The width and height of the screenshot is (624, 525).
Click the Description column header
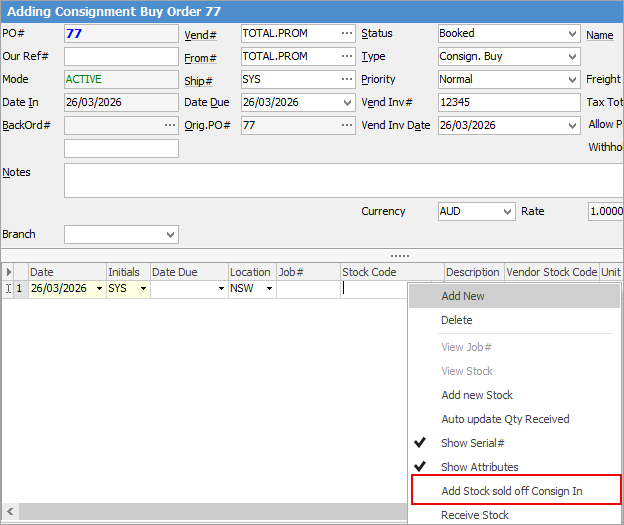coord(472,272)
